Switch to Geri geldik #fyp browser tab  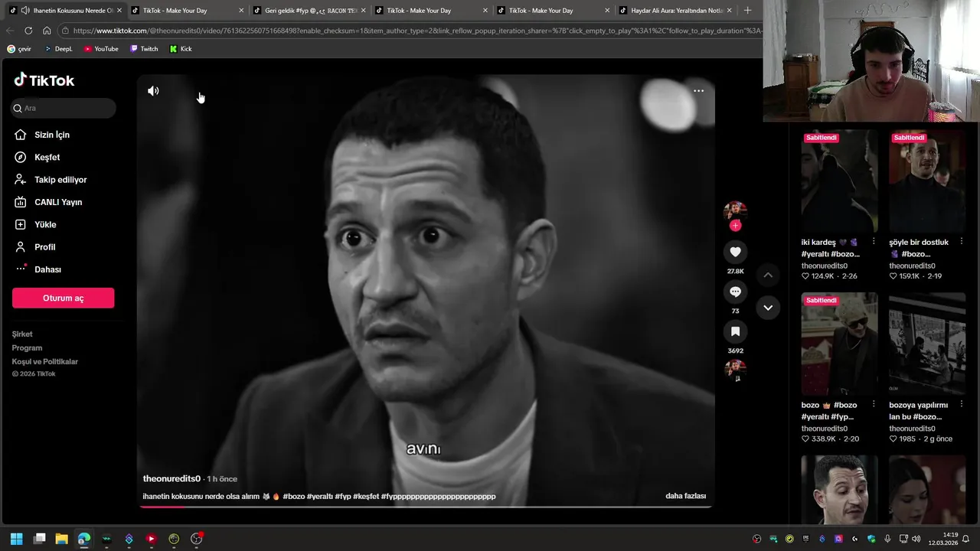coord(309,11)
